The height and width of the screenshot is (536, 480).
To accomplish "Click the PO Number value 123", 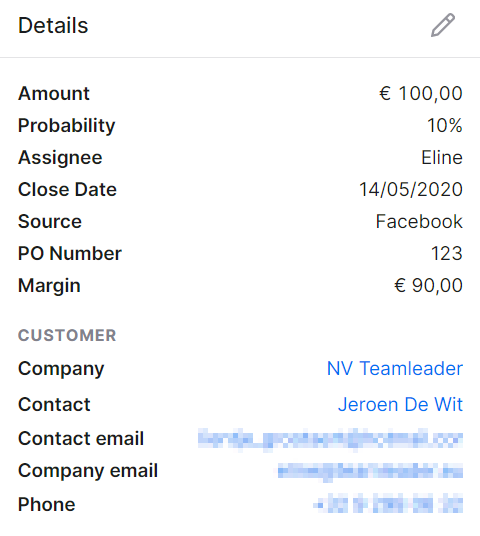I will tap(446, 253).
